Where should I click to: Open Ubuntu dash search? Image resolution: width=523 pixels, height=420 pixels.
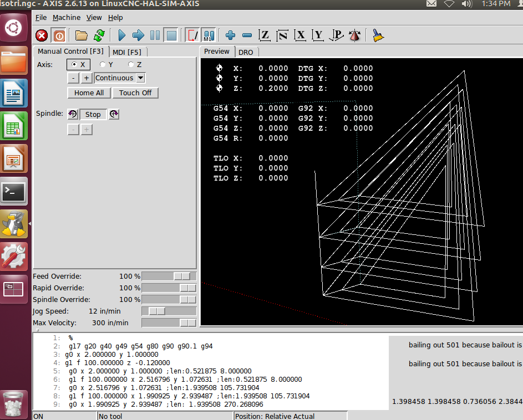pos(14,28)
